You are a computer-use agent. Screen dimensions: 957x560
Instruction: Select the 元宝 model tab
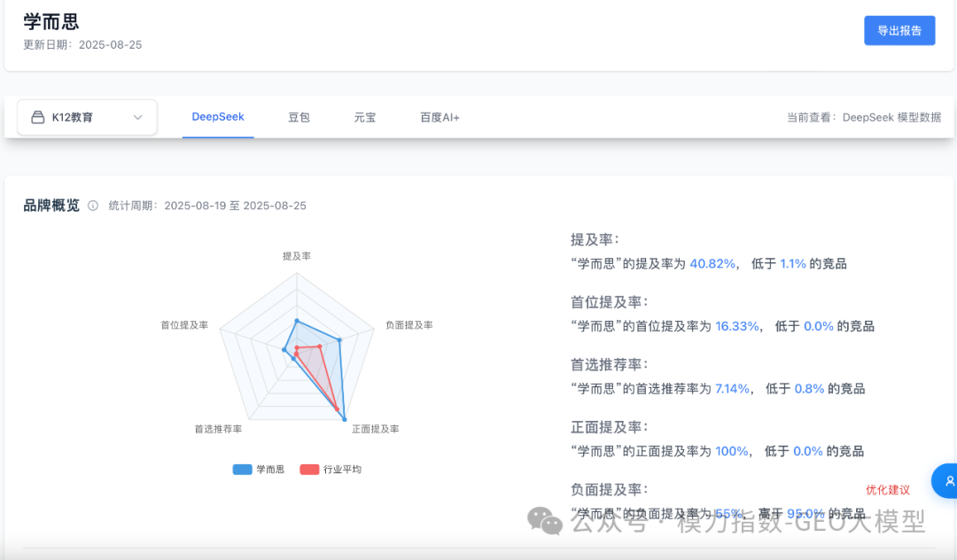pyautogui.click(x=365, y=117)
